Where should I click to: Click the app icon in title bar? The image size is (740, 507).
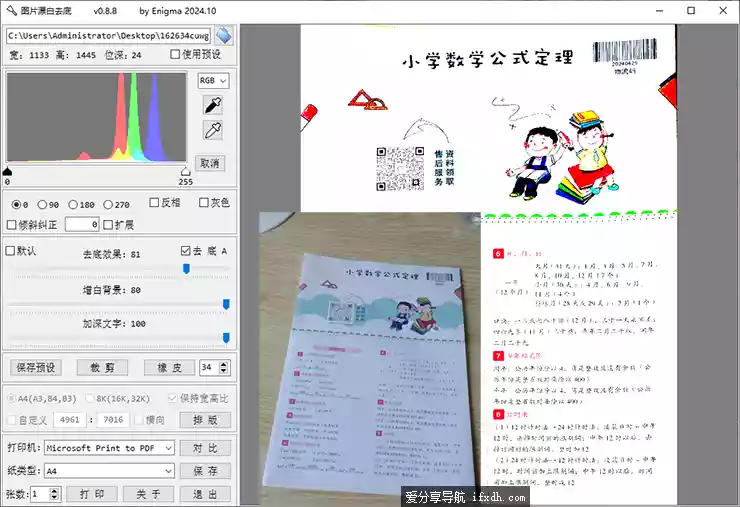(x=11, y=10)
